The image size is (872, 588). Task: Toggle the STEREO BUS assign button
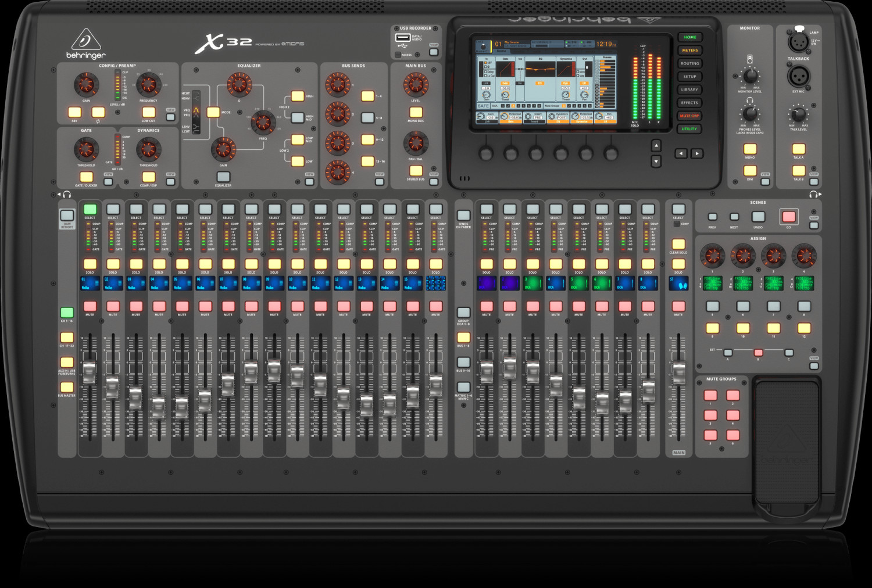pyautogui.click(x=416, y=170)
